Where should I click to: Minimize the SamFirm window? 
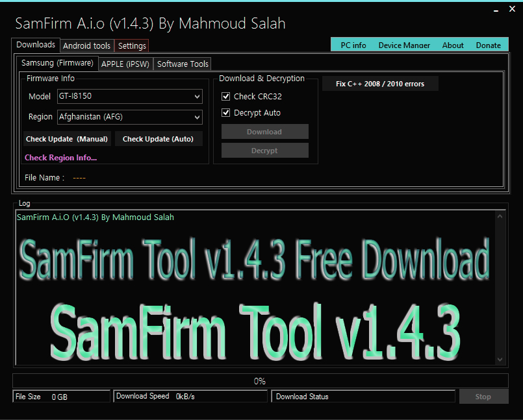tap(496, 10)
